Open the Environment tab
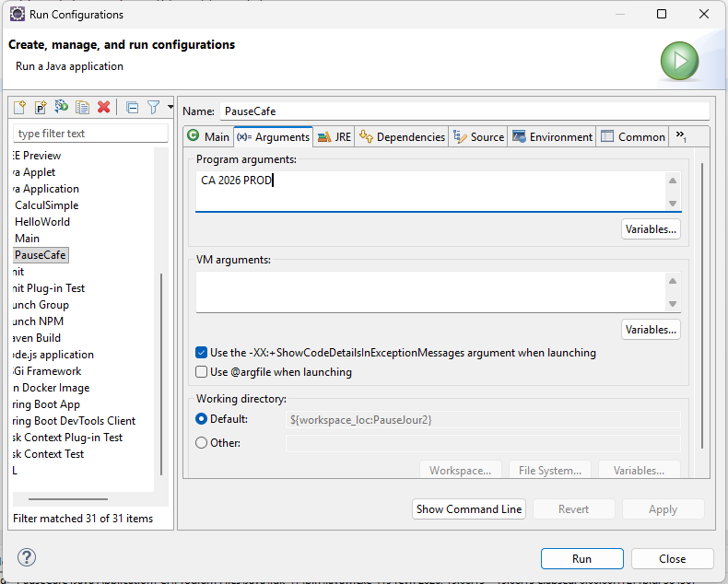 (552, 136)
